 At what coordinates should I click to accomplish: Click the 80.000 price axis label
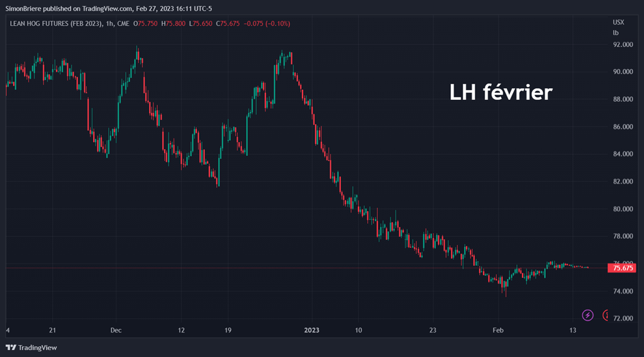(622, 209)
